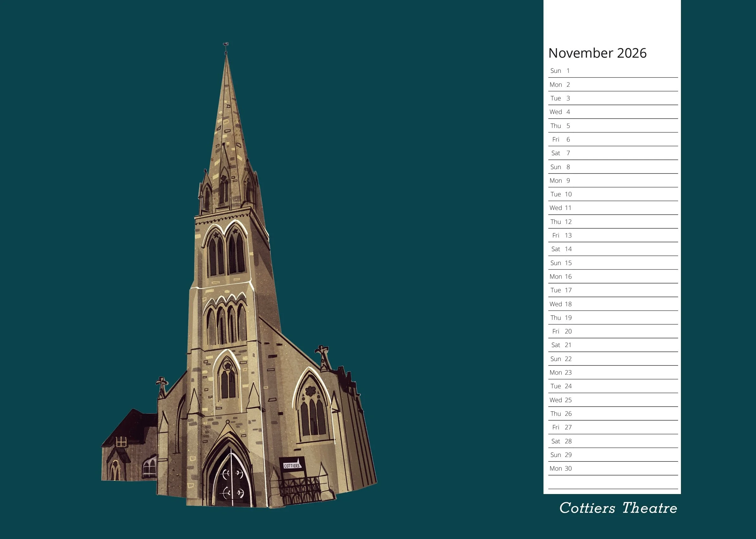Image resolution: width=756 pixels, height=539 pixels.
Task: Click the Tue 10 date line
Action: (613, 194)
